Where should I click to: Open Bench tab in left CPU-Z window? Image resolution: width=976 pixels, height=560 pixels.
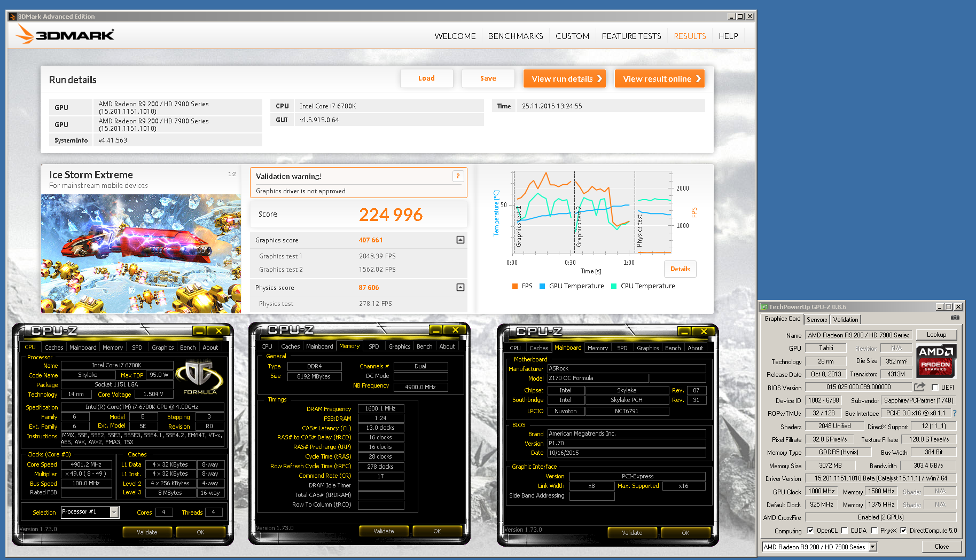188,348
